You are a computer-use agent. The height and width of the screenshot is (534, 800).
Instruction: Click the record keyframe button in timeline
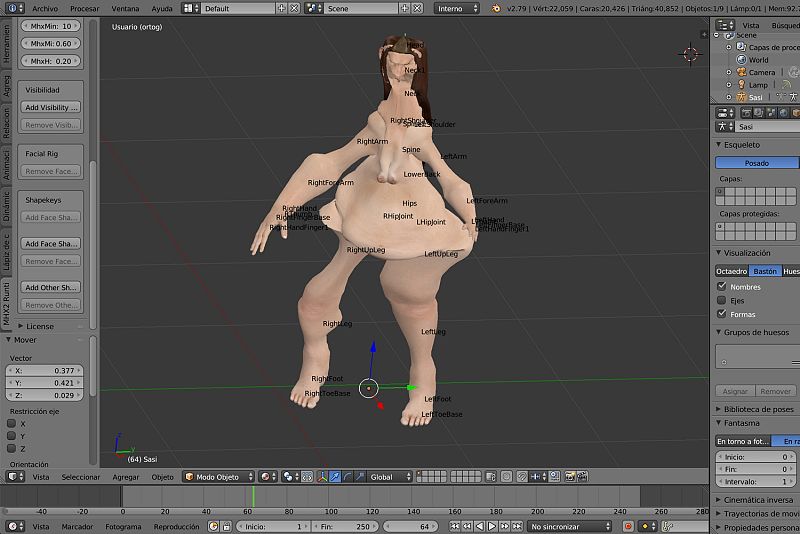tap(629, 526)
